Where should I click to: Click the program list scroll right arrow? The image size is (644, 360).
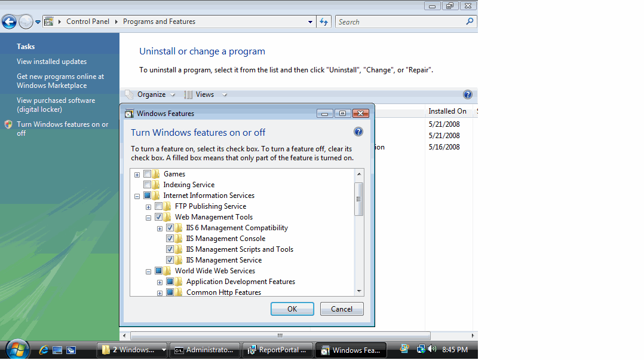coord(473,335)
